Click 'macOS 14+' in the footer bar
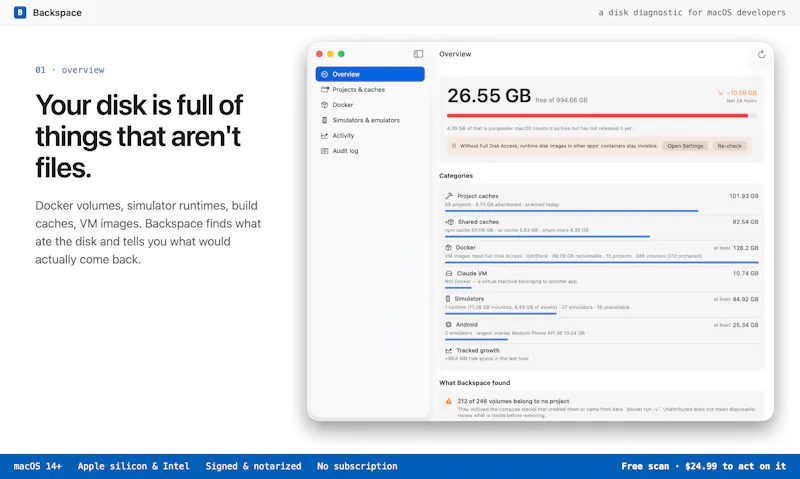This screenshot has height=479, width=800. point(38,466)
